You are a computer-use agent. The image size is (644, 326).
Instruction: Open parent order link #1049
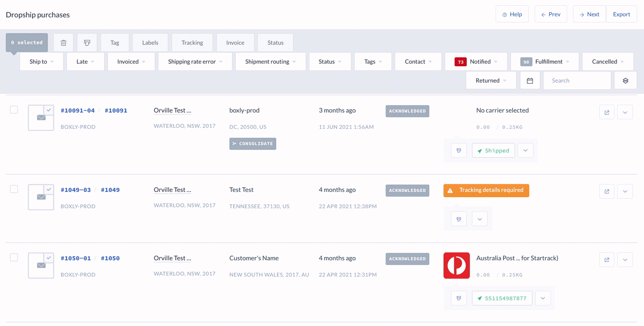[x=110, y=190]
